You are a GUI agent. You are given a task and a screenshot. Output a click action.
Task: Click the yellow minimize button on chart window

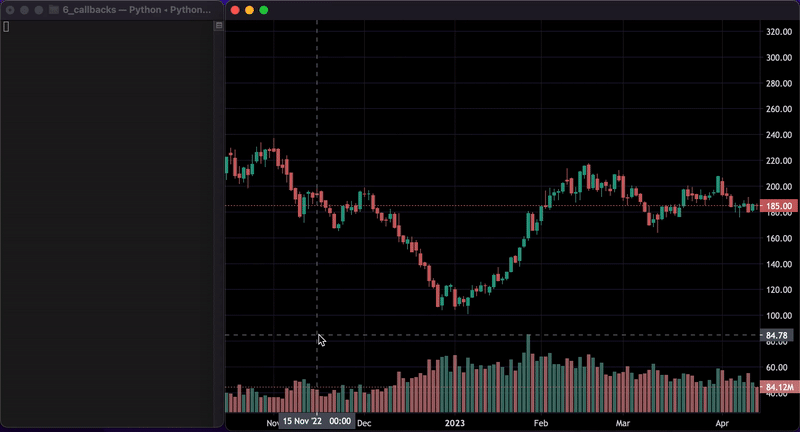pyautogui.click(x=249, y=10)
